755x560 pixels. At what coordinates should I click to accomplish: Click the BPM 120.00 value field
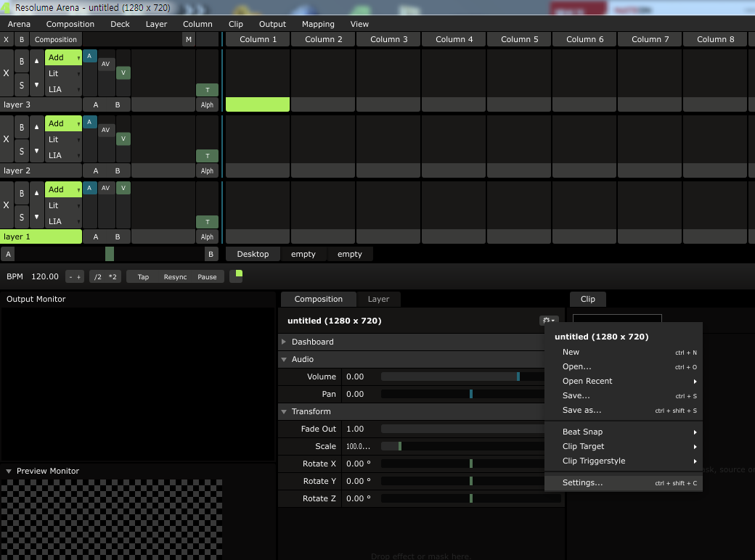click(45, 276)
